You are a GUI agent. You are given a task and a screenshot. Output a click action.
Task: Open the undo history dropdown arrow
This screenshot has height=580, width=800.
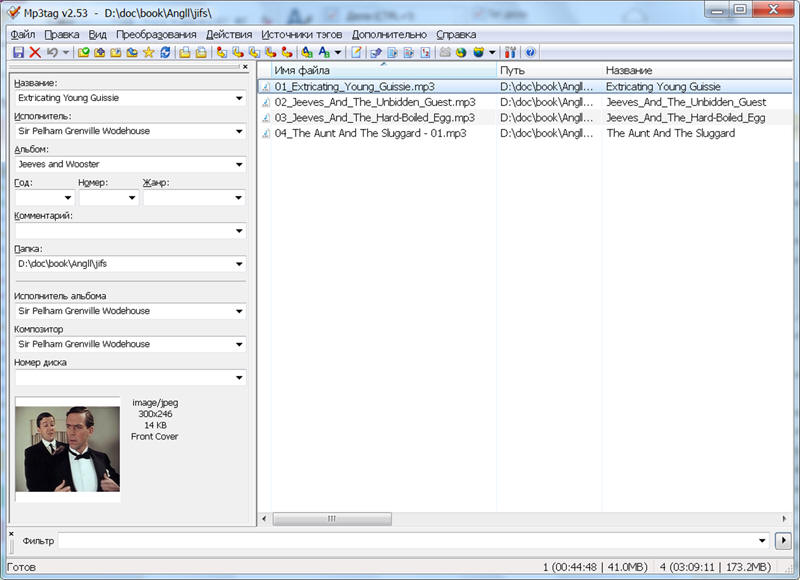(65, 52)
